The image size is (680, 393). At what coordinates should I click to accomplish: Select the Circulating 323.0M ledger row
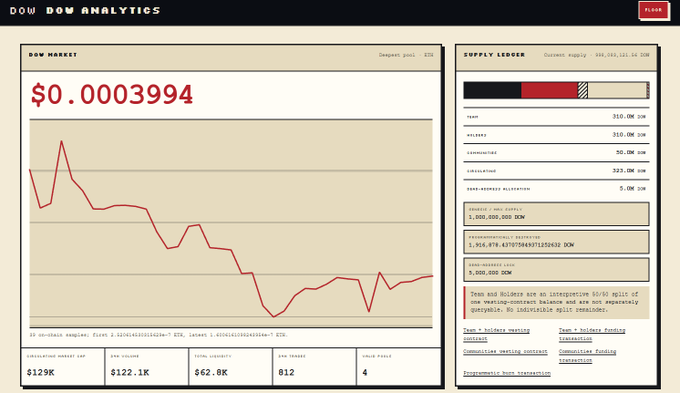(556, 171)
